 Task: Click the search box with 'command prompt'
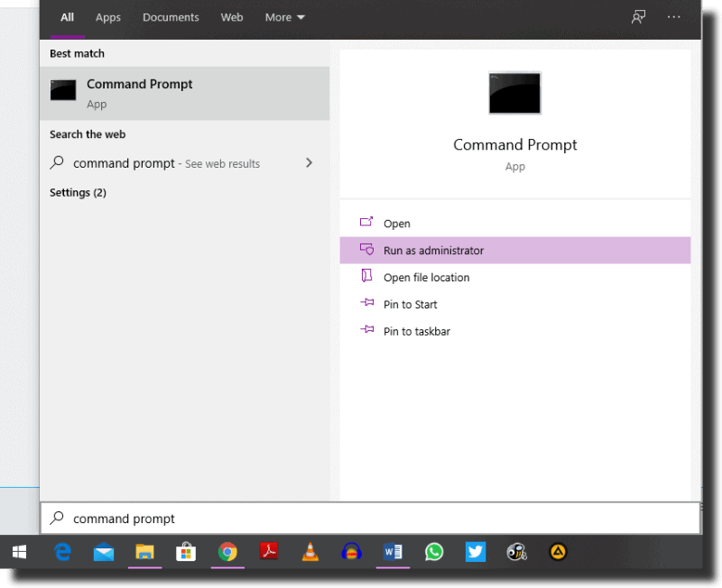(x=371, y=519)
